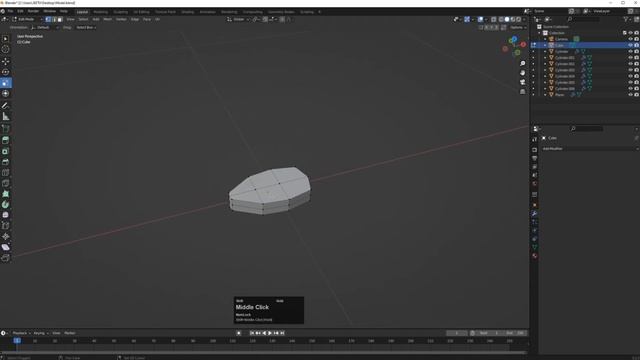Play the animation in timeline

[x=270, y=333]
